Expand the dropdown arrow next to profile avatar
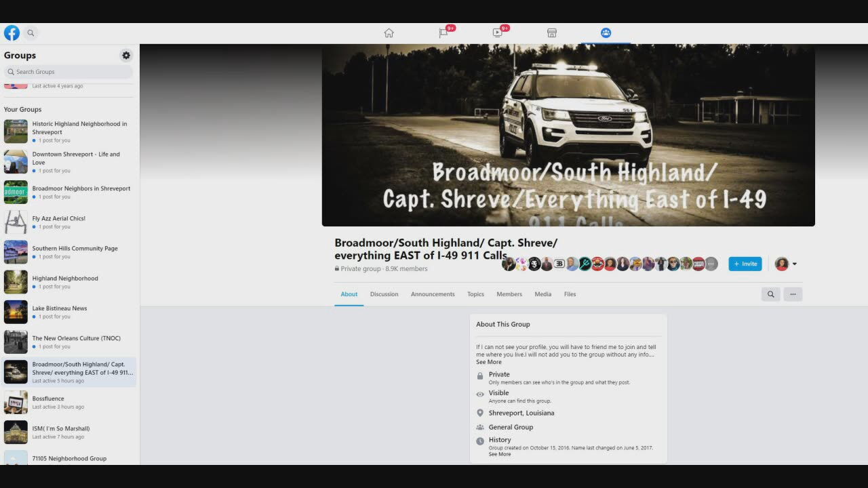 coord(794,264)
